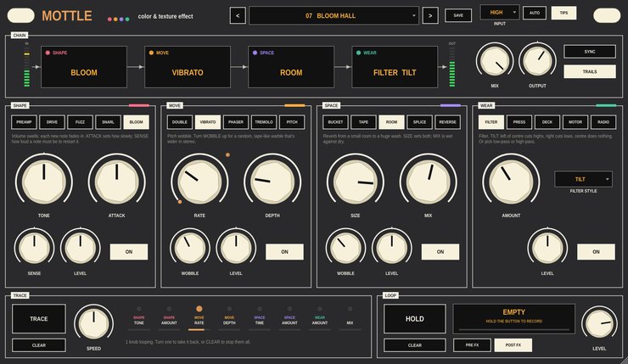Toggle the SPACE section ON button
The image size is (628, 364).
point(440,252)
